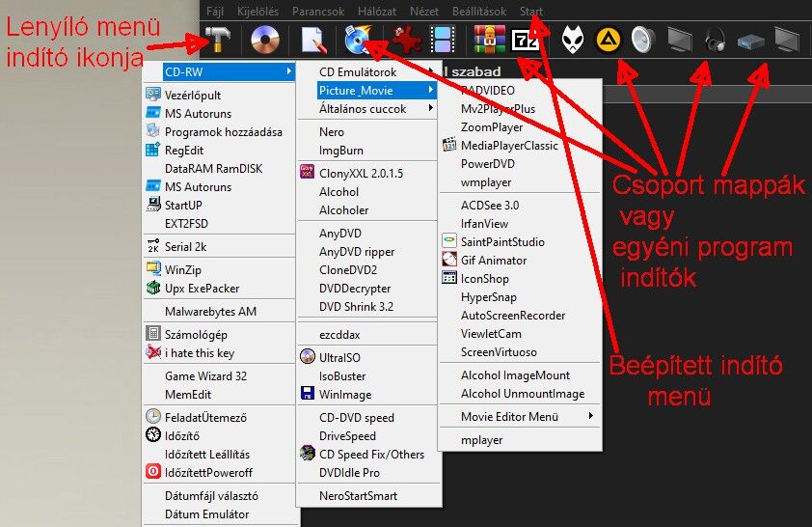Expand the Picture_Movie submenu arrow
The width and height of the screenshot is (812, 527).
point(430,90)
